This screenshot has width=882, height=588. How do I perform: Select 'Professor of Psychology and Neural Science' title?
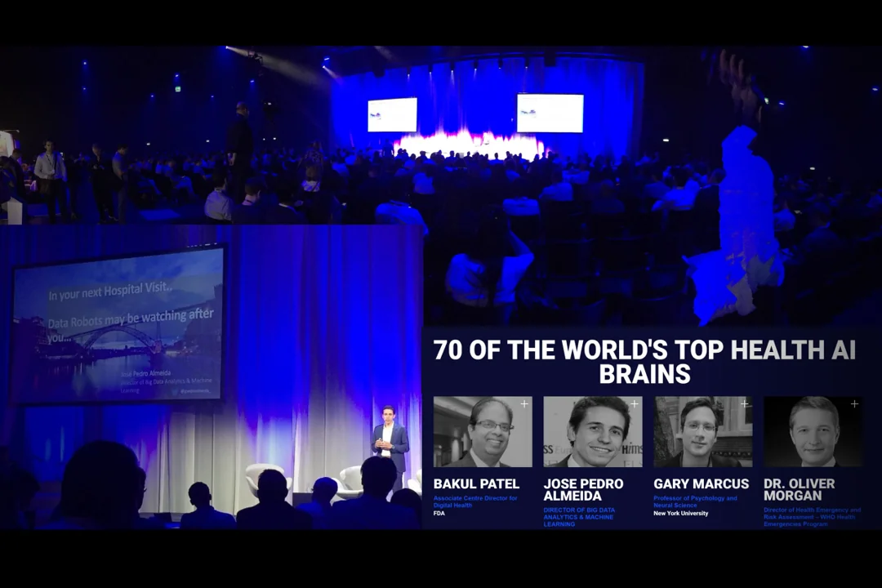click(695, 501)
